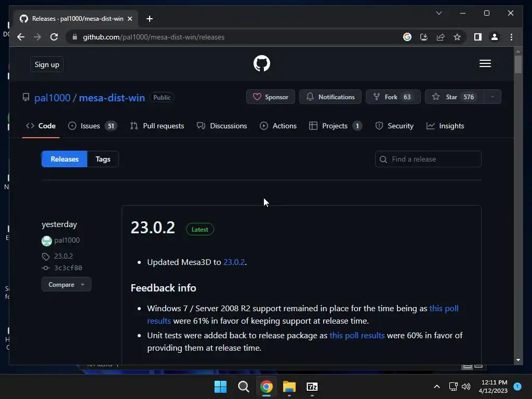Open clock and calendar flyout
Screen dimensions: 532x399
tap(493, 387)
